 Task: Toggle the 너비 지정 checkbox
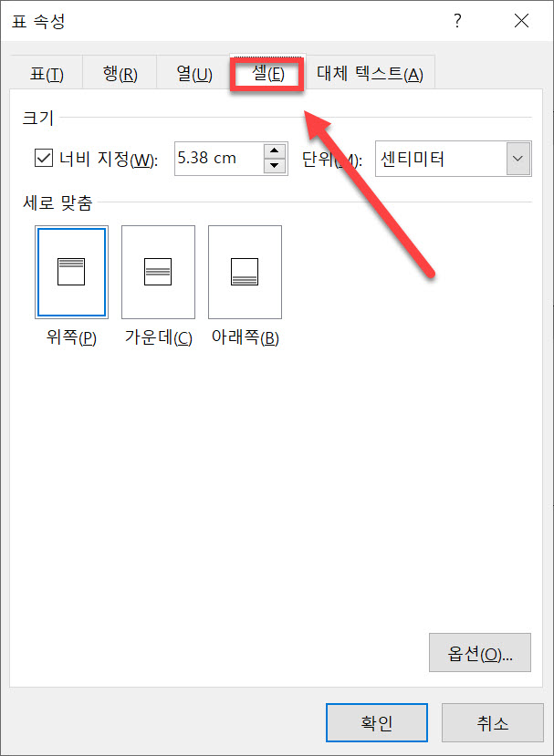point(44,159)
